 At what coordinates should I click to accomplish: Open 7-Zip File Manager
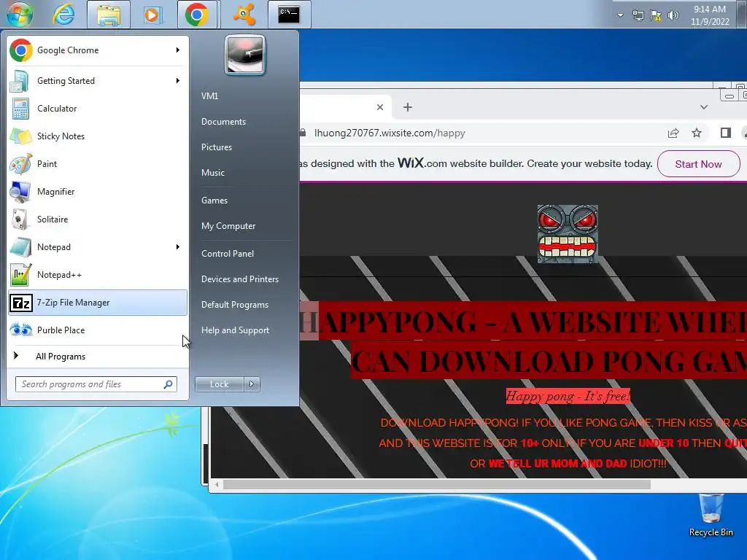tap(98, 303)
